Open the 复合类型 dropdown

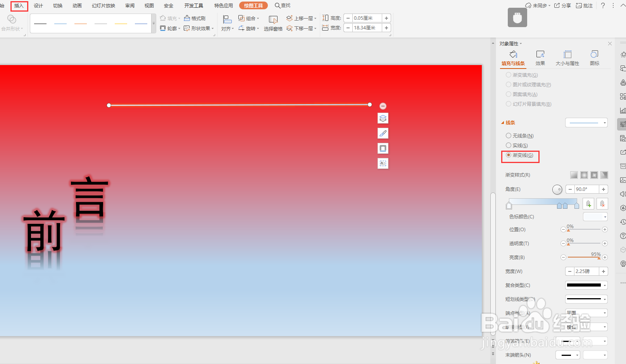tap(586, 285)
